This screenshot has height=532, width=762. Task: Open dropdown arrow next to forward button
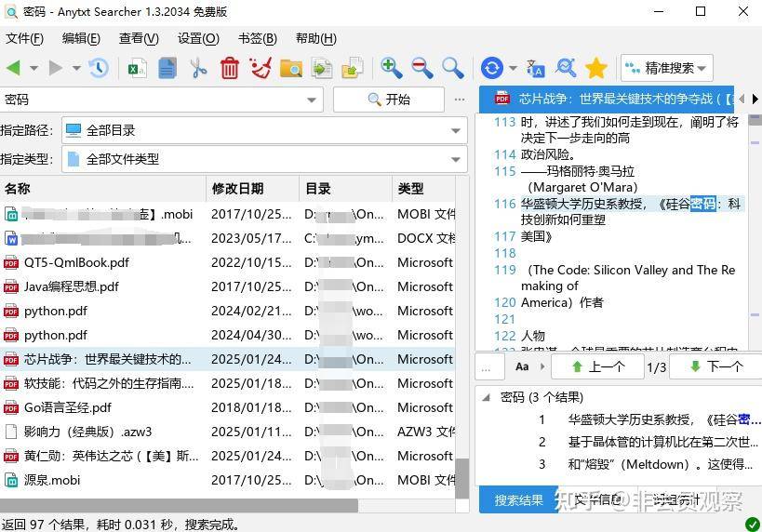click(x=76, y=68)
